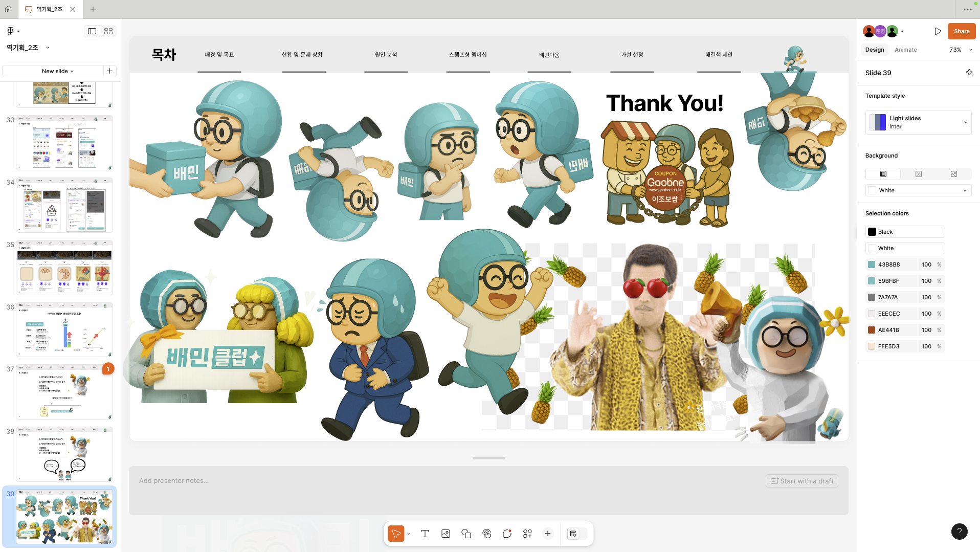This screenshot has width=980, height=552.
Task: Click the 해결책 제안 nav item
Action: [719, 55]
